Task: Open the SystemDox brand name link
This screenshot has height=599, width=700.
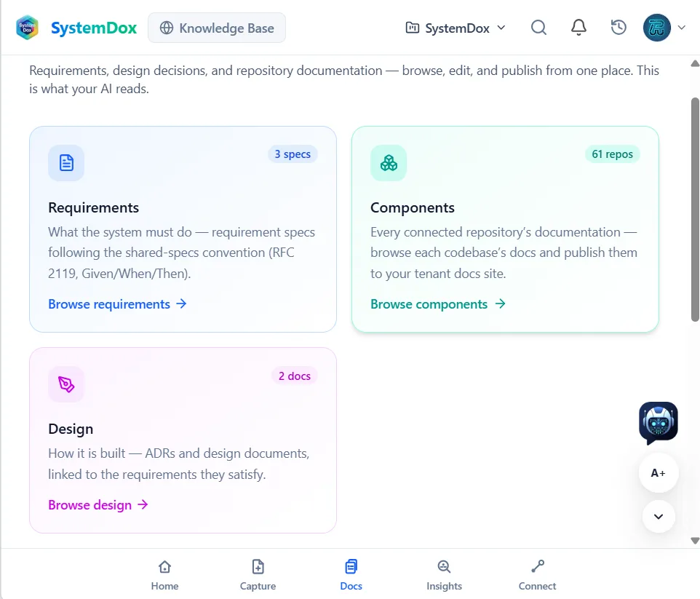Action: tap(94, 28)
